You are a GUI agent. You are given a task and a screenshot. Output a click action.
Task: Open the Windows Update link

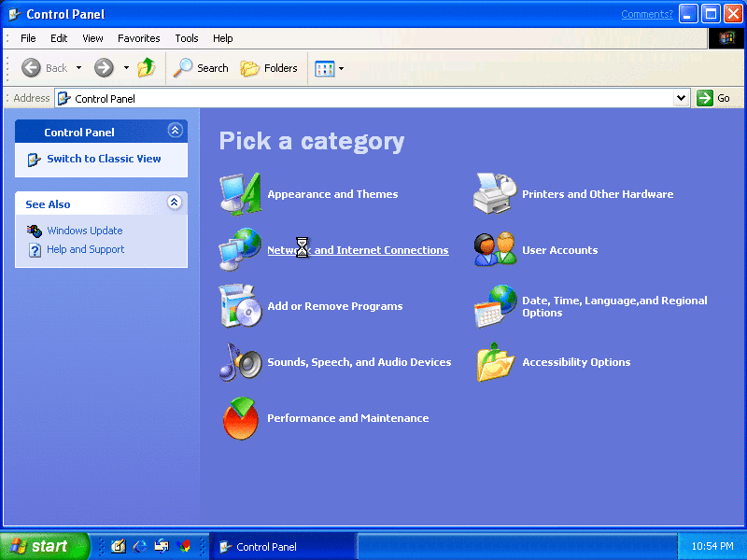tap(85, 231)
